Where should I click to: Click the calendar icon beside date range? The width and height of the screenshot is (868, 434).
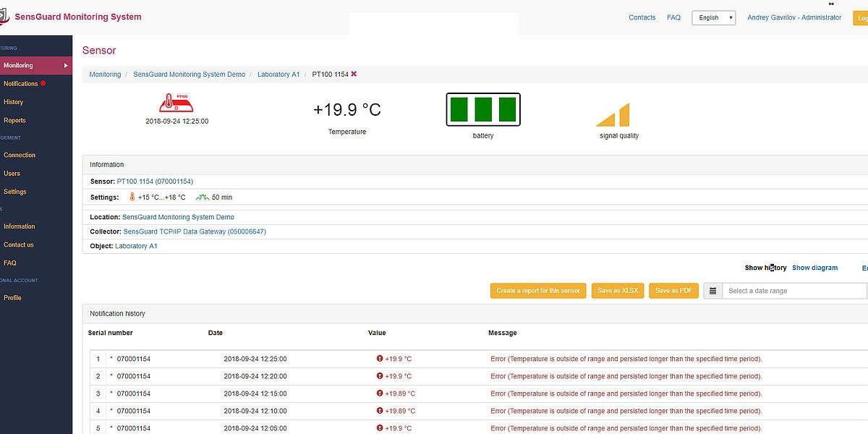(x=712, y=291)
